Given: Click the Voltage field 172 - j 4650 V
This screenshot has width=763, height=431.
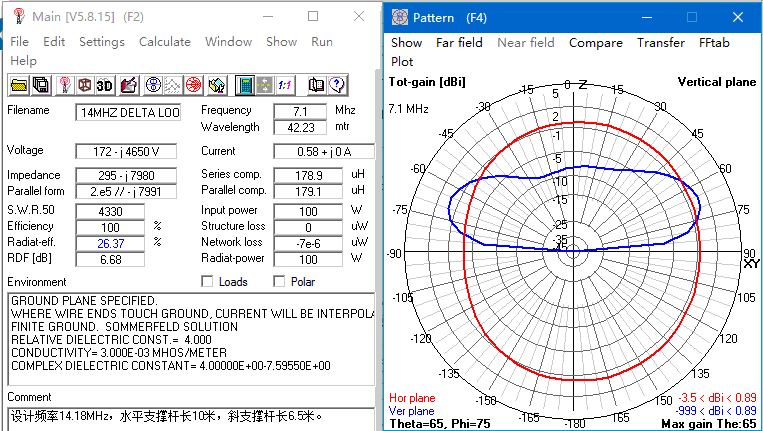Looking at the screenshot, I should [126, 151].
